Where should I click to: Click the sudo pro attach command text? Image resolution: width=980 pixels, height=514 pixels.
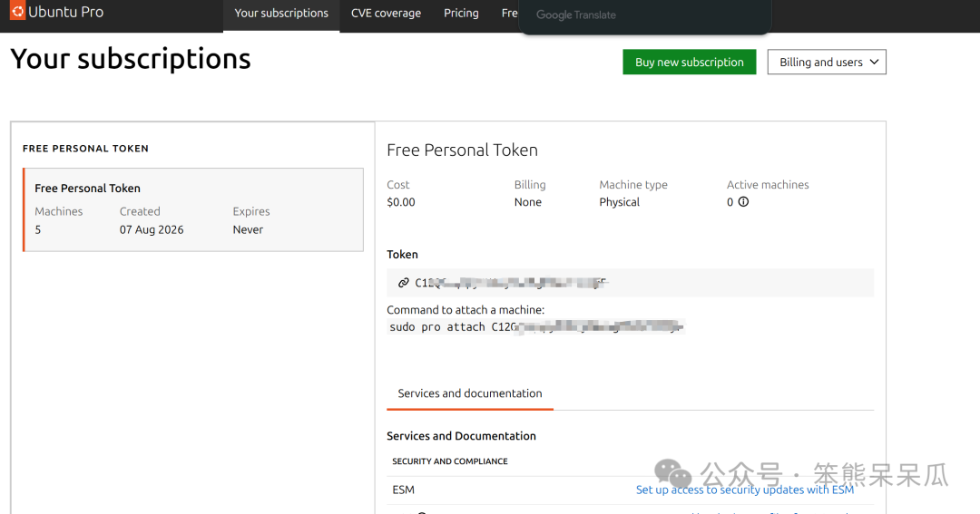pos(535,327)
